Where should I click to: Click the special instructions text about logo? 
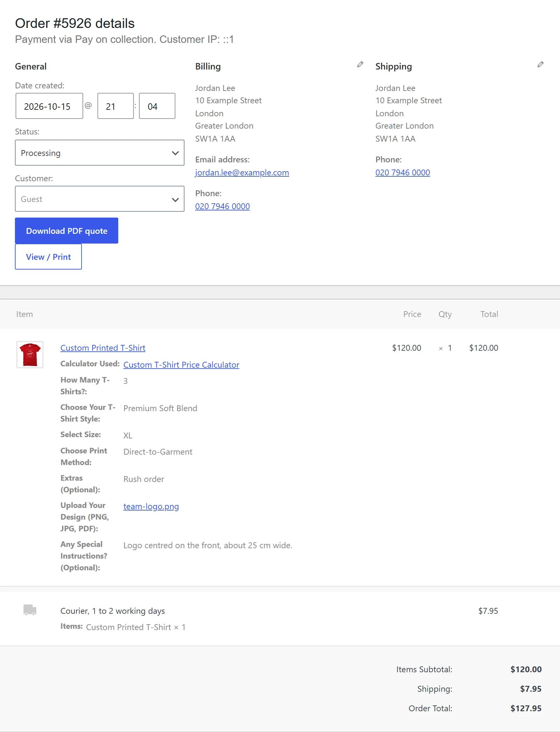coord(208,545)
